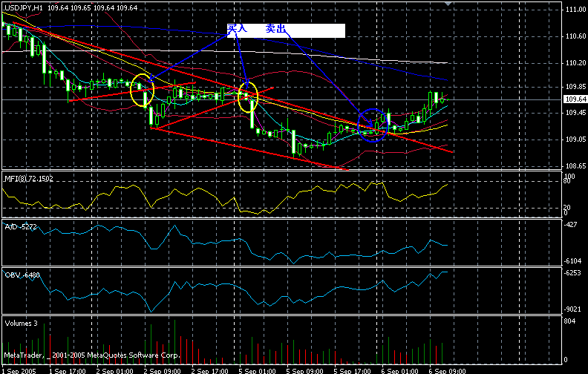
Task: Click the 6 Sep 09:00 time label
Action: click(x=448, y=371)
